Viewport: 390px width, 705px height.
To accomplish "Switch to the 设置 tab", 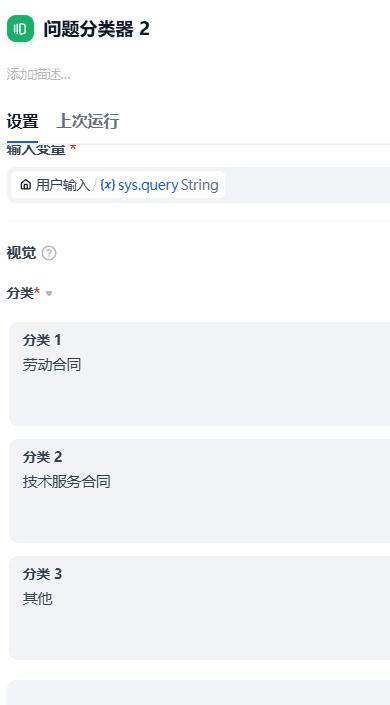I will coord(22,121).
